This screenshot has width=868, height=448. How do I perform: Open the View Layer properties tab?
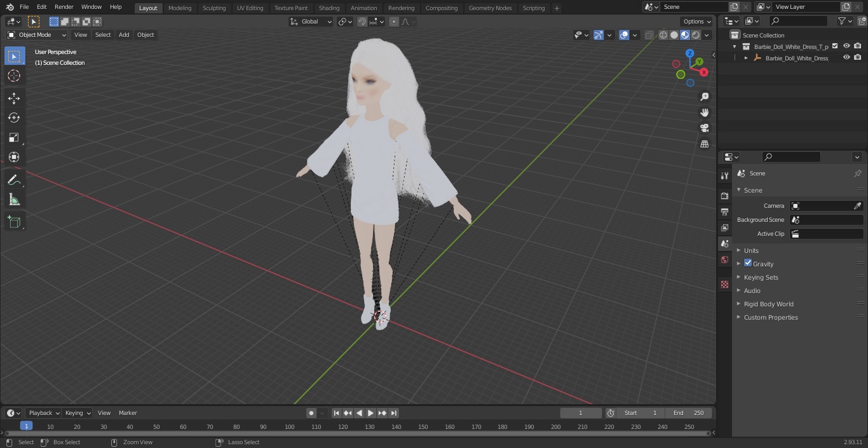724,227
